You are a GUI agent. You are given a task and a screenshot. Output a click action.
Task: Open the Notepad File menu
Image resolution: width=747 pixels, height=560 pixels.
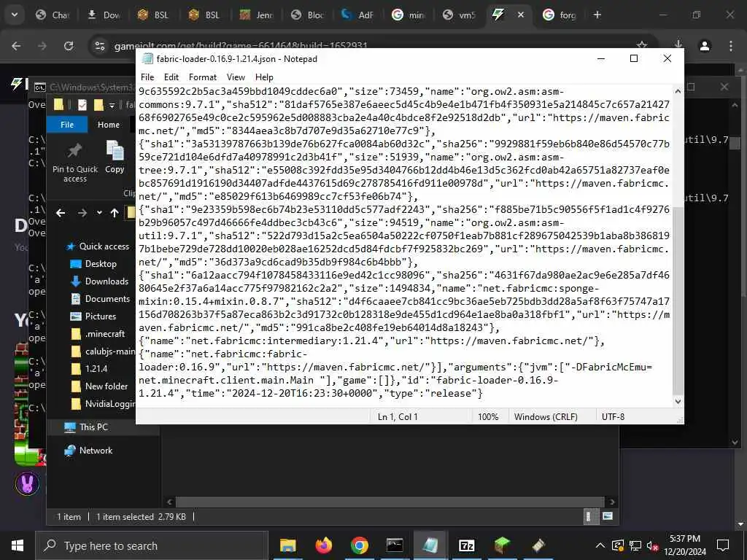click(x=147, y=77)
